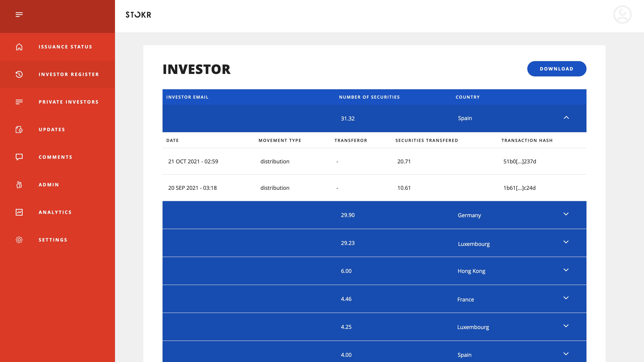Click the Comments speech bubble icon
This screenshot has width=644, height=362.
[19, 157]
